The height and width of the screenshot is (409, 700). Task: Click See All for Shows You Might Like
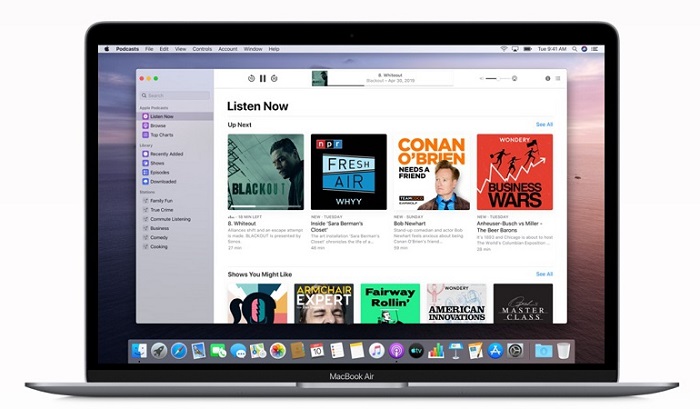tap(544, 274)
